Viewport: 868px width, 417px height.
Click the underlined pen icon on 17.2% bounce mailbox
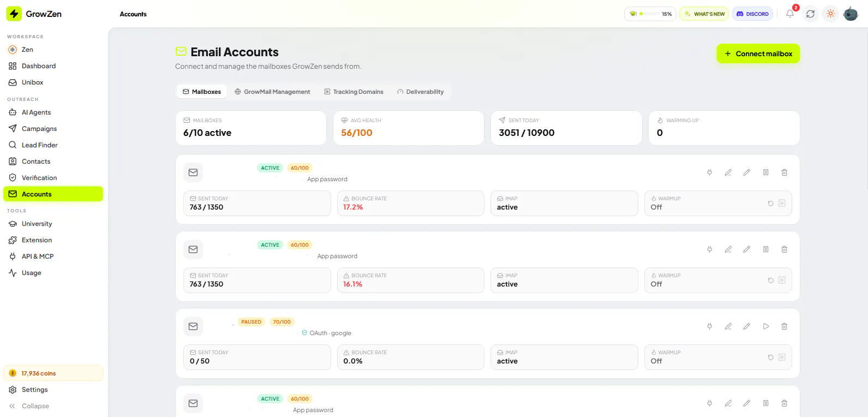pos(728,172)
